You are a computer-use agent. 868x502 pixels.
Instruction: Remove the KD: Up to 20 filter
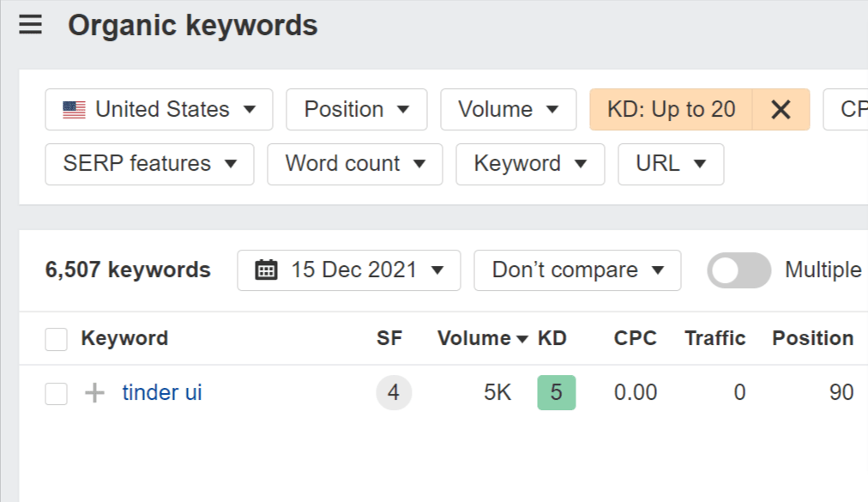coord(781,110)
